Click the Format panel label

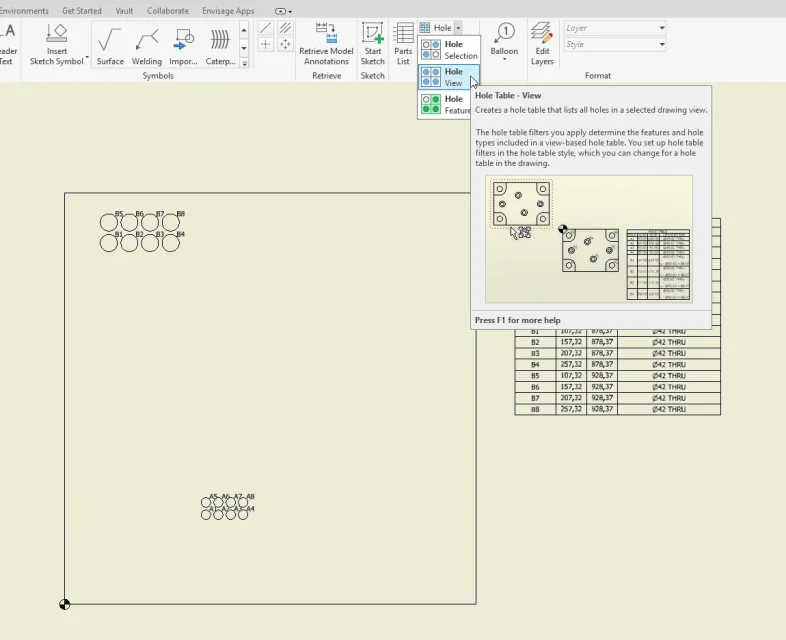tap(598, 76)
